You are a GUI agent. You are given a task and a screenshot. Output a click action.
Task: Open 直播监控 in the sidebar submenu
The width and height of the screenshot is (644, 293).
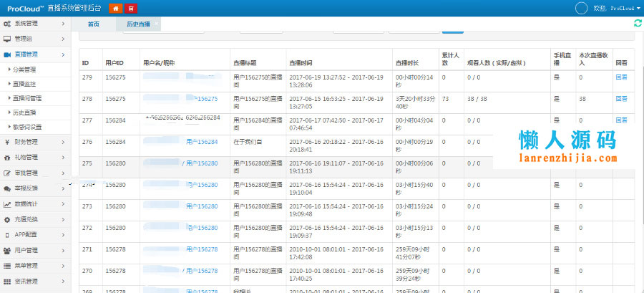(24, 85)
